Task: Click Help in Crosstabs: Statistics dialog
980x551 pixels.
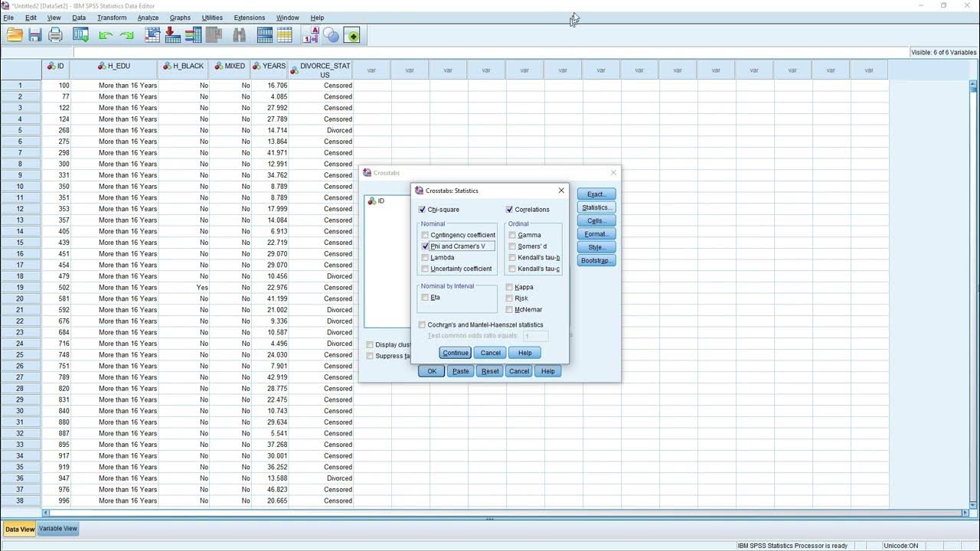Action: 524,353
